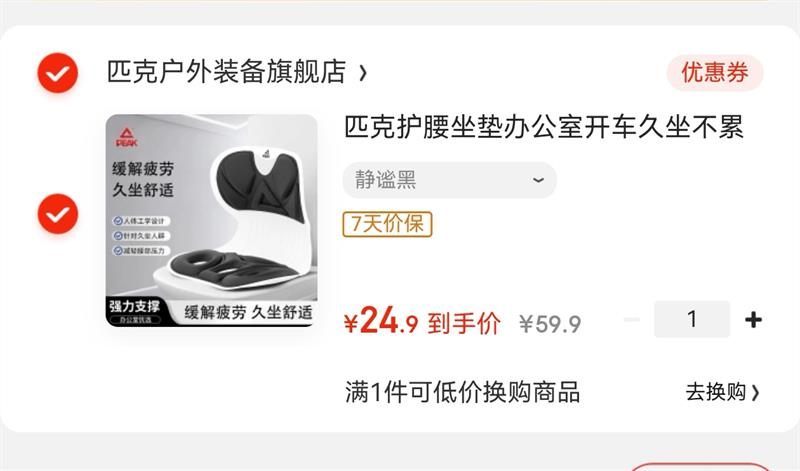800x471 pixels.
Task: Toggle the seat cushion product checkbox
Action: 58,214
